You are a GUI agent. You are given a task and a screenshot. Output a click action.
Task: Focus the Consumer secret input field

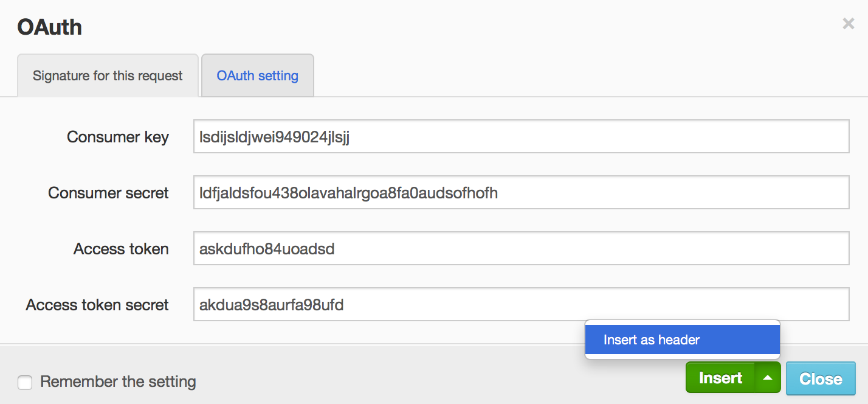pos(520,193)
